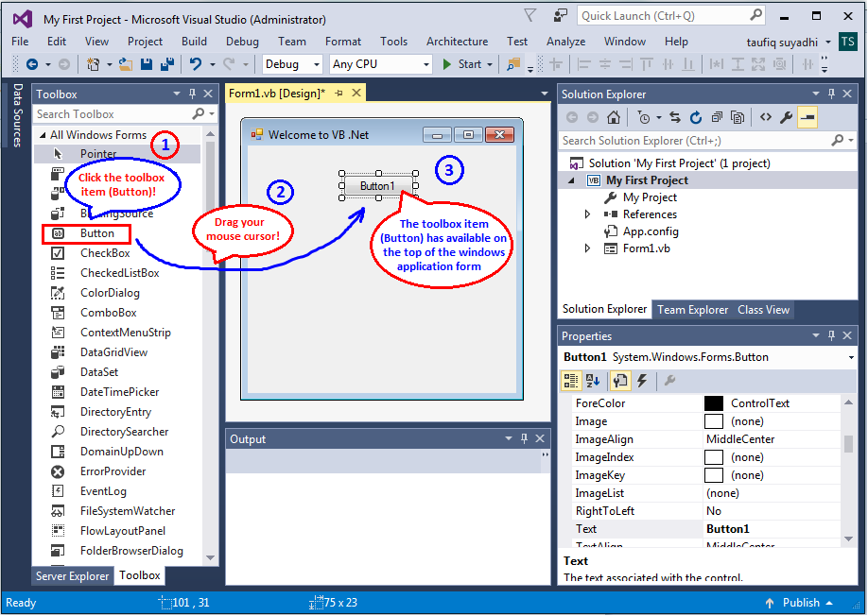868x616 pixels.
Task: Open the Format menu
Action: [x=342, y=42]
